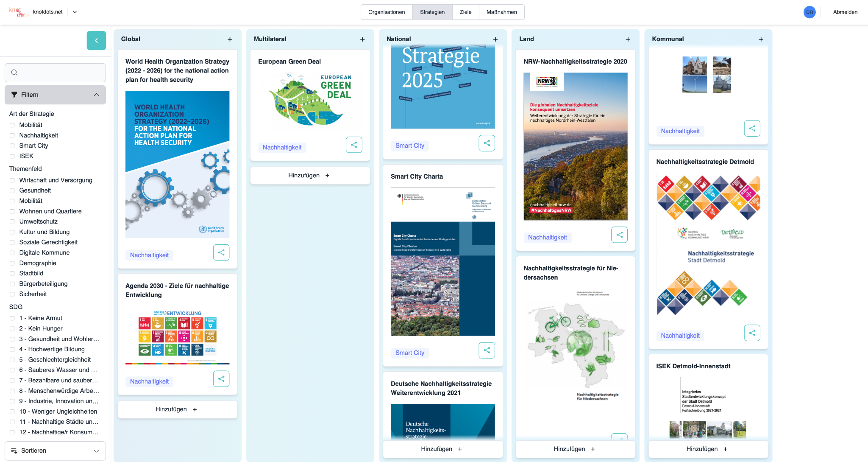Add a new strategy in the Global column
The width and height of the screenshot is (868, 465).
pos(230,39)
